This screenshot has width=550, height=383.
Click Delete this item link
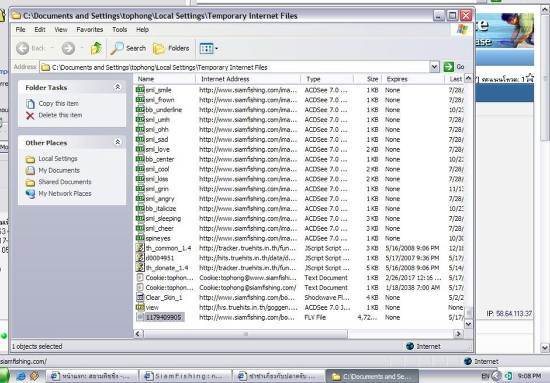(x=60, y=115)
